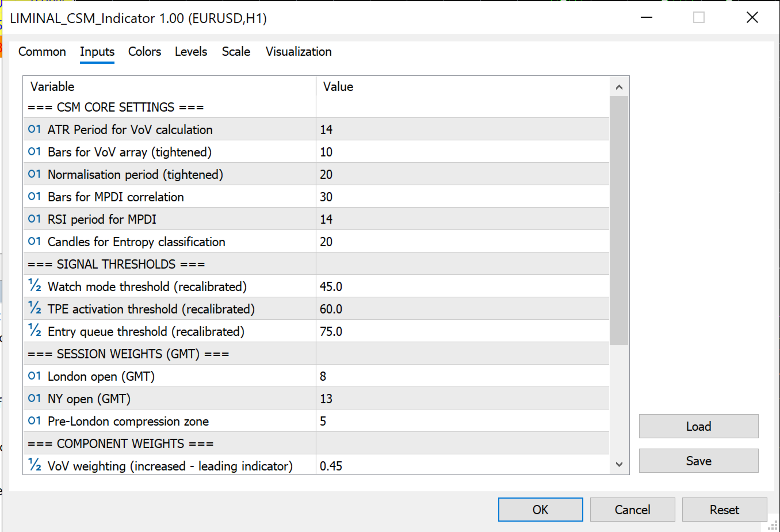Viewport: 780px width, 532px height.
Task: Select 'London open (GMT)' label
Action: coord(101,376)
